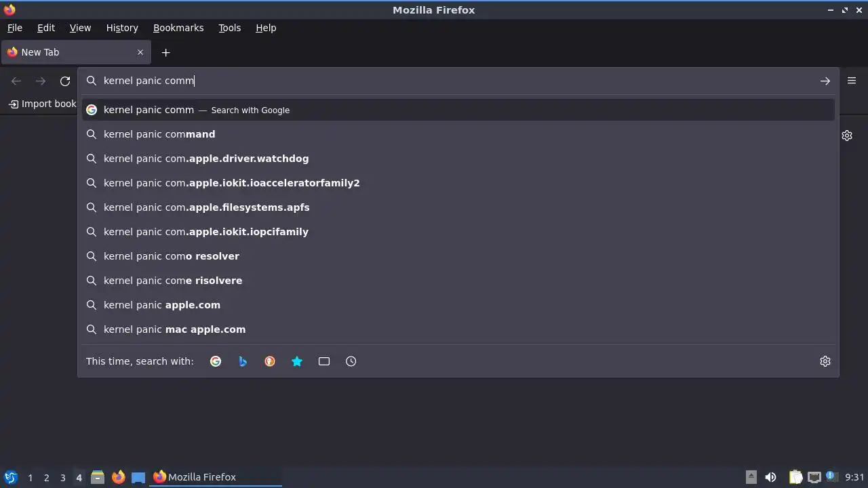Viewport: 868px width, 488px height.
Task: Select suggestion 'kernel panic com.apple.iokit.ioacceleratorfamily2'
Action: 458,183
